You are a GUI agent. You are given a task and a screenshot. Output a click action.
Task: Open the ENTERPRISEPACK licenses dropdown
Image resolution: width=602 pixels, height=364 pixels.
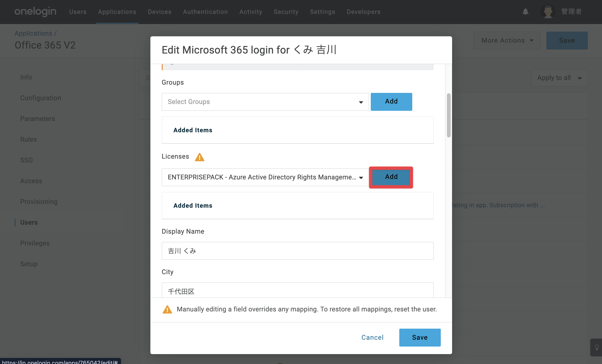(x=265, y=177)
